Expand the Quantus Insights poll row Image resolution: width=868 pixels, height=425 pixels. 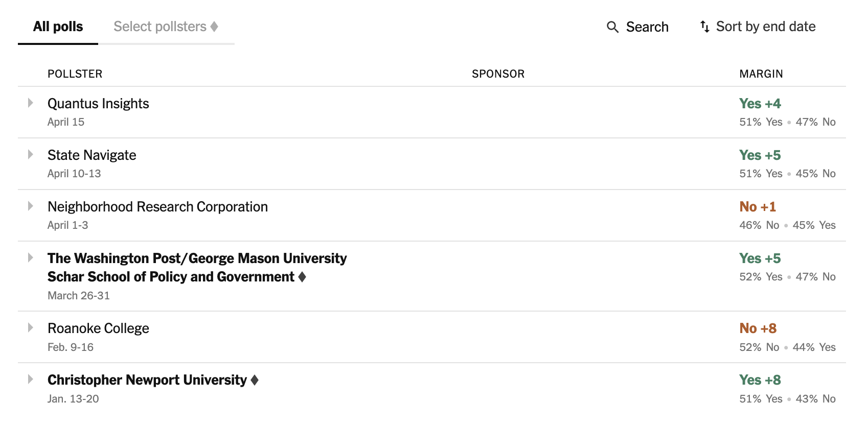point(31,103)
